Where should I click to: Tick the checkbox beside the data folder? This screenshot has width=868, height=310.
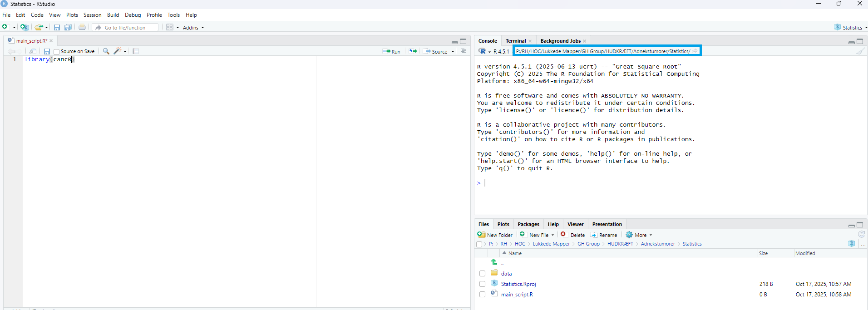click(482, 274)
